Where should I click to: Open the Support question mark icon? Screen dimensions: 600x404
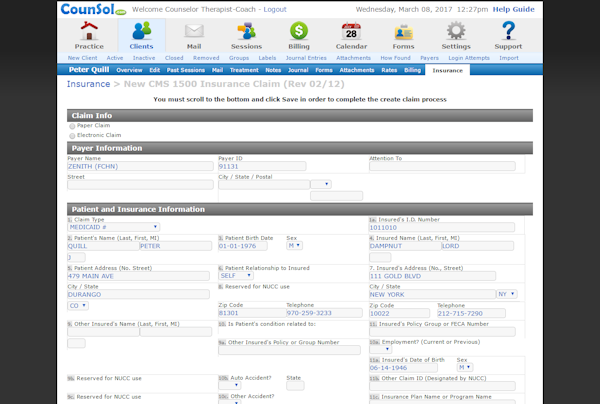(x=508, y=32)
